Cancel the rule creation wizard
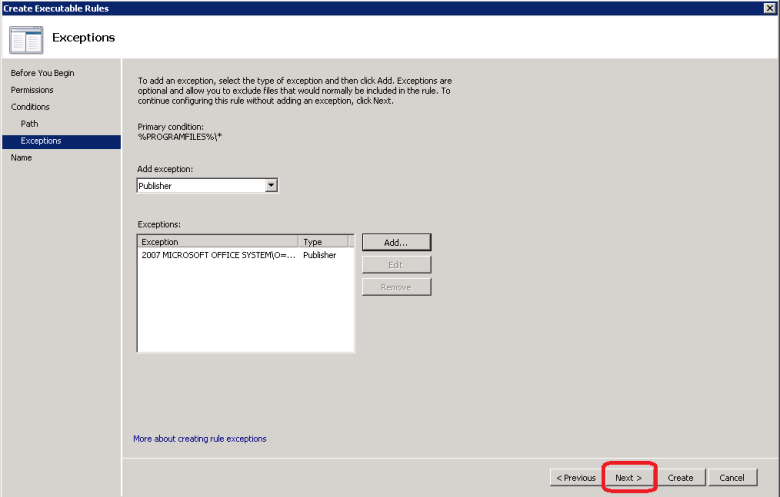 click(732, 478)
